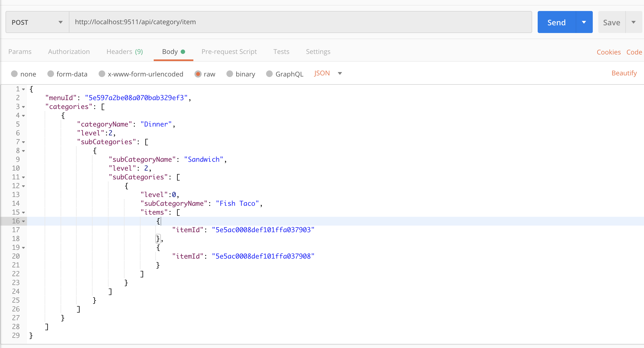Choose x-www-form-urlencoded body type

coord(102,74)
